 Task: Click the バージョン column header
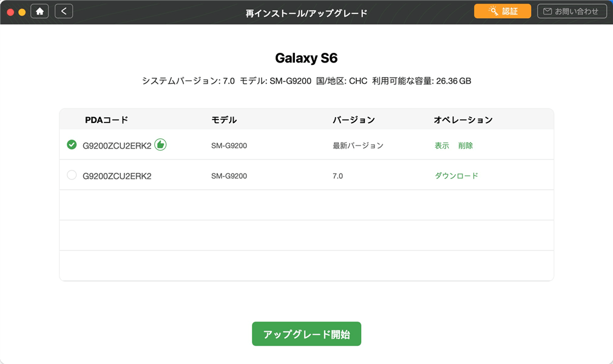click(x=354, y=120)
